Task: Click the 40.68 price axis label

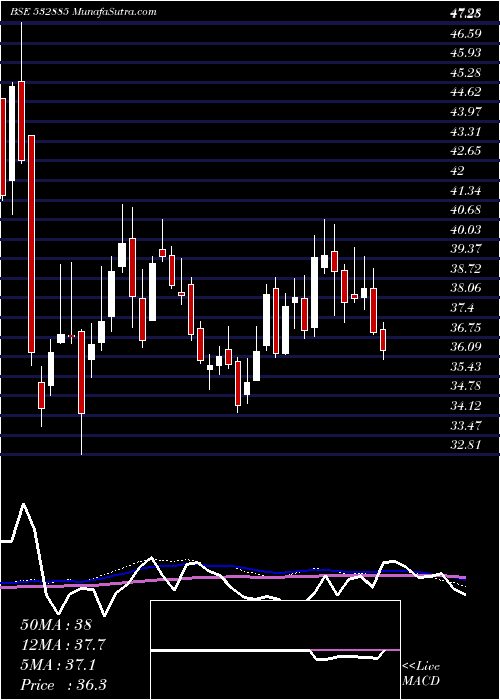Action: click(466, 210)
